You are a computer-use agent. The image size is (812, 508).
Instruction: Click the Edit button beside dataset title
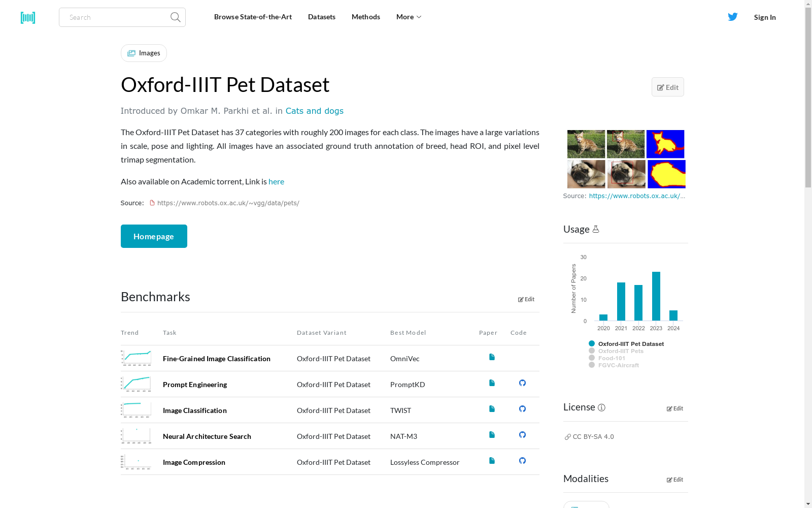point(667,87)
